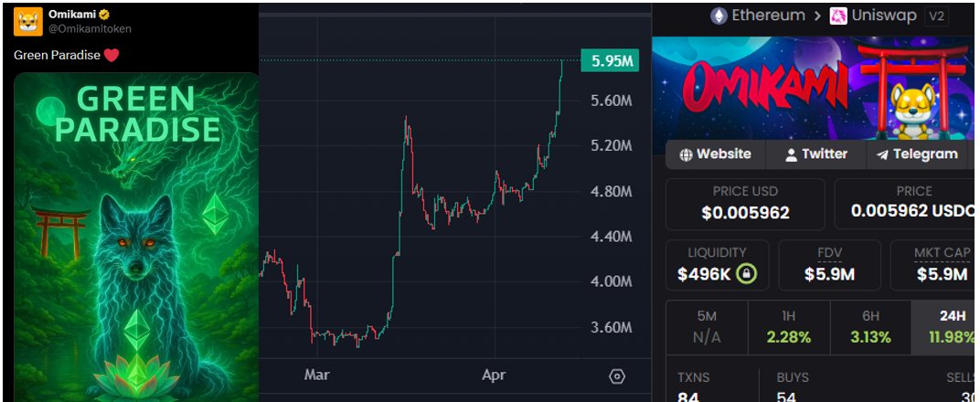This screenshot has height=402, width=980.
Task: Select the 5.95M current price label
Action: pyautogui.click(x=610, y=60)
